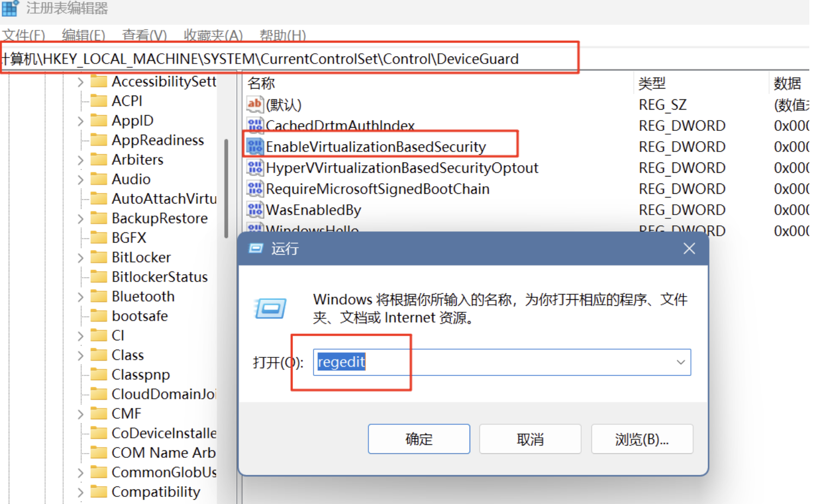Click the (默认) string value icon
Screen dimensions: 824x504
[x=254, y=104]
